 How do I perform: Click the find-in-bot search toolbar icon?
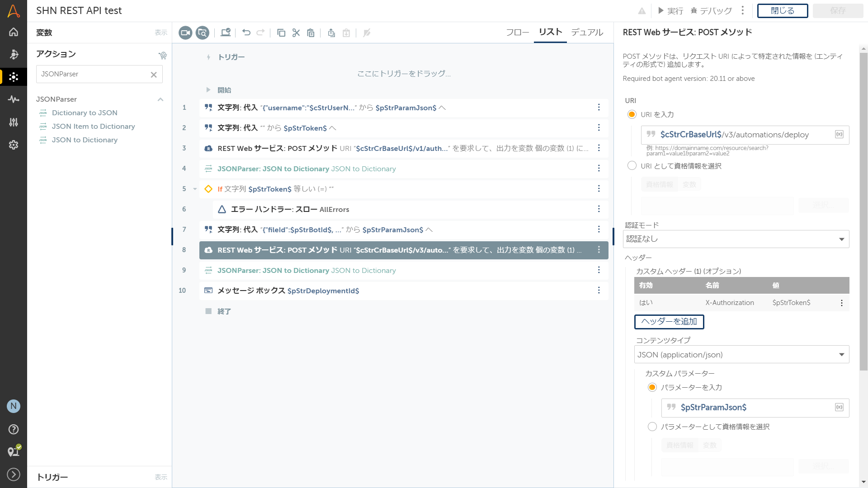pos(203,33)
